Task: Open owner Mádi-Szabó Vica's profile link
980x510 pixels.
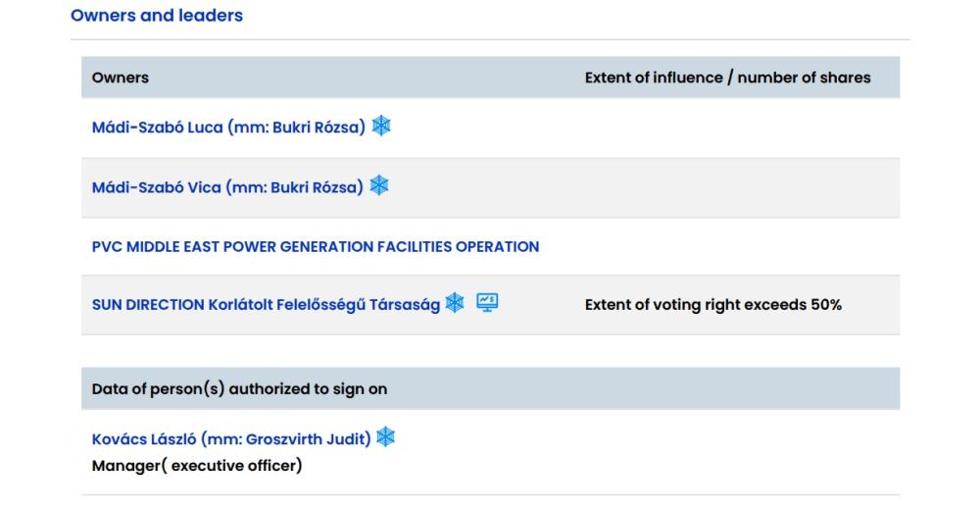Action: 226,187
